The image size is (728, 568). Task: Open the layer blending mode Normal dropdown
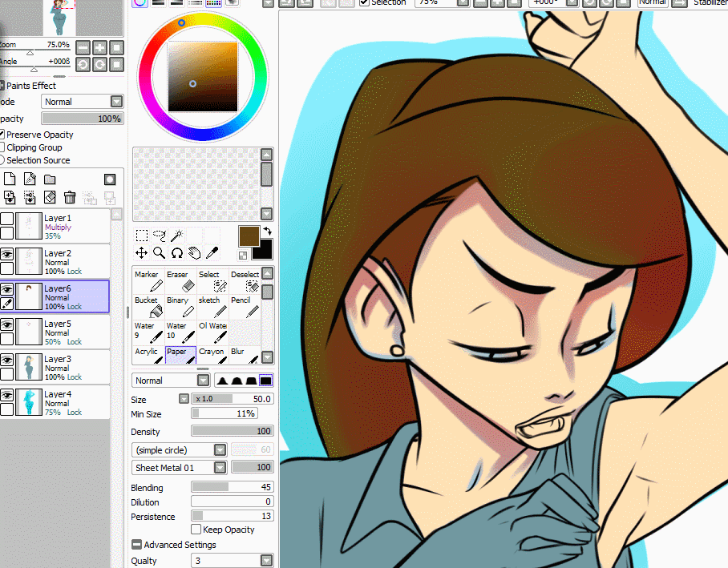point(82,102)
